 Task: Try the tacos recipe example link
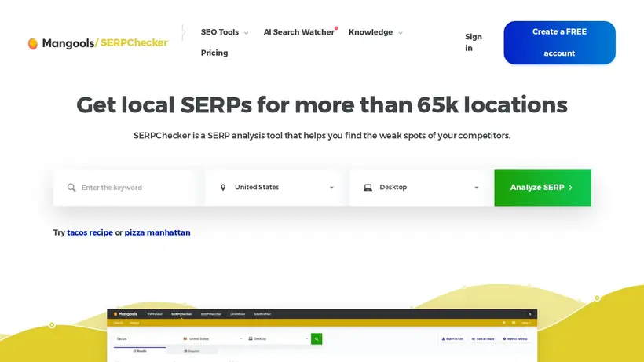pos(90,232)
